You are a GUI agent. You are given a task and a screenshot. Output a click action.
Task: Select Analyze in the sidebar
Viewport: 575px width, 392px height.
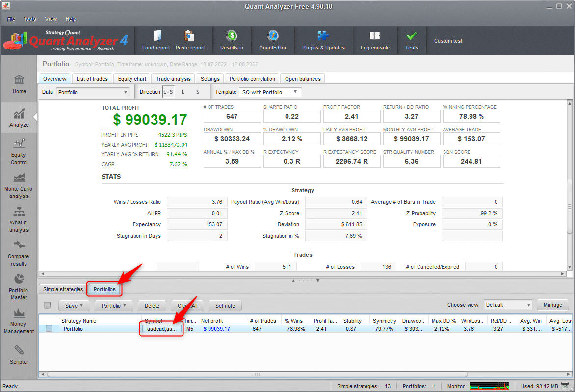coord(19,118)
